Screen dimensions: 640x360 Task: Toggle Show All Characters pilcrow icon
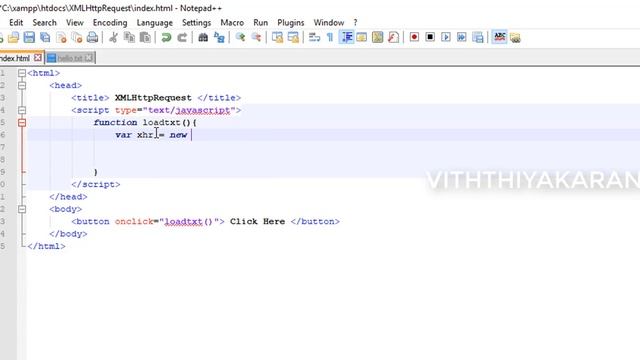pos(330,38)
